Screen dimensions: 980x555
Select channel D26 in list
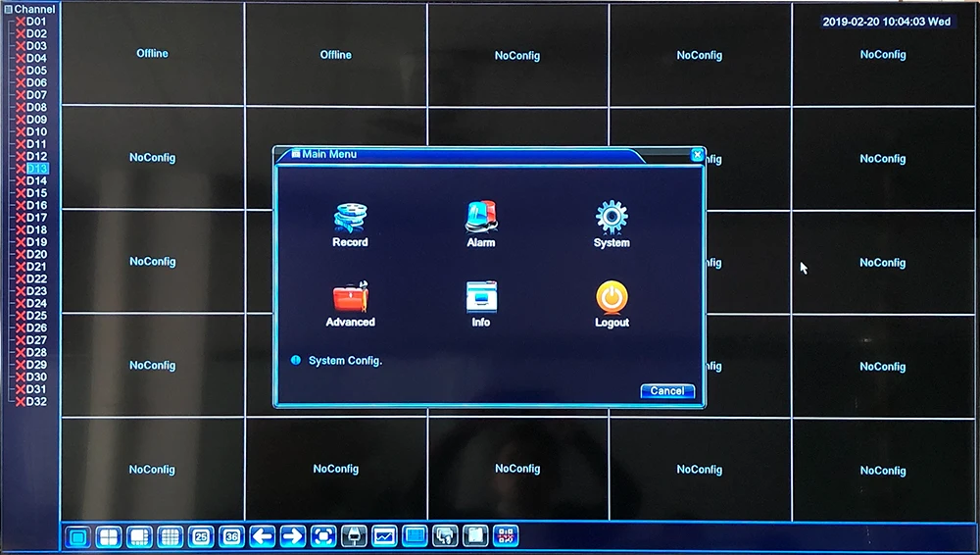tap(36, 328)
